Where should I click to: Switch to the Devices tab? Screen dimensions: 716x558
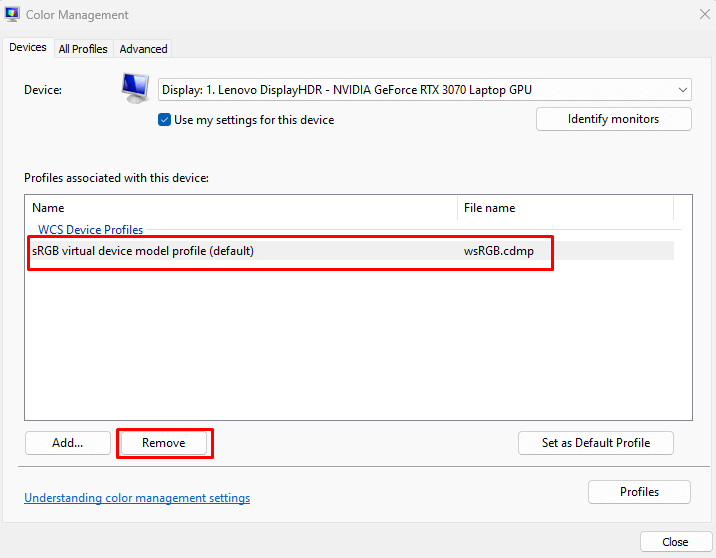[28, 47]
